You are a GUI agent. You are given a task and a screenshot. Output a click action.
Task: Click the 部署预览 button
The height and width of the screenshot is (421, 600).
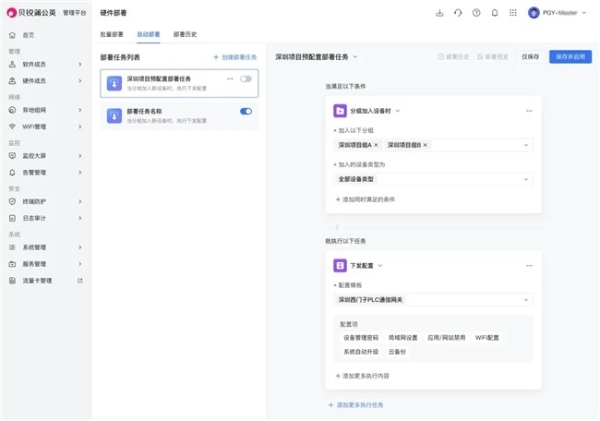493,57
